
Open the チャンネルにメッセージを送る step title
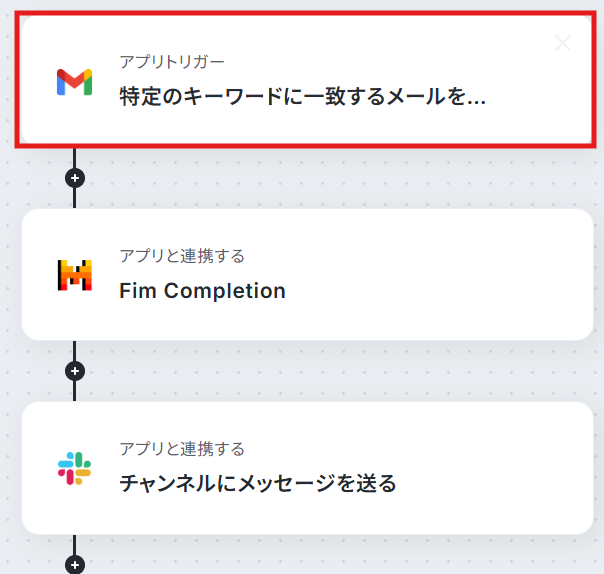258,483
